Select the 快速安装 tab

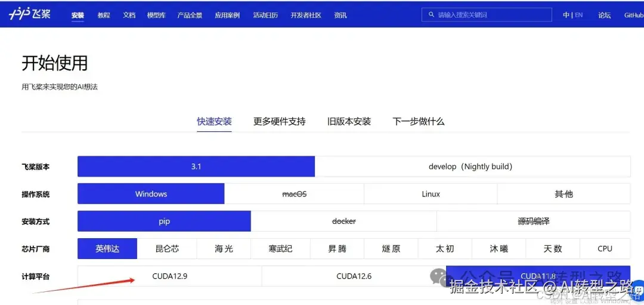point(215,122)
